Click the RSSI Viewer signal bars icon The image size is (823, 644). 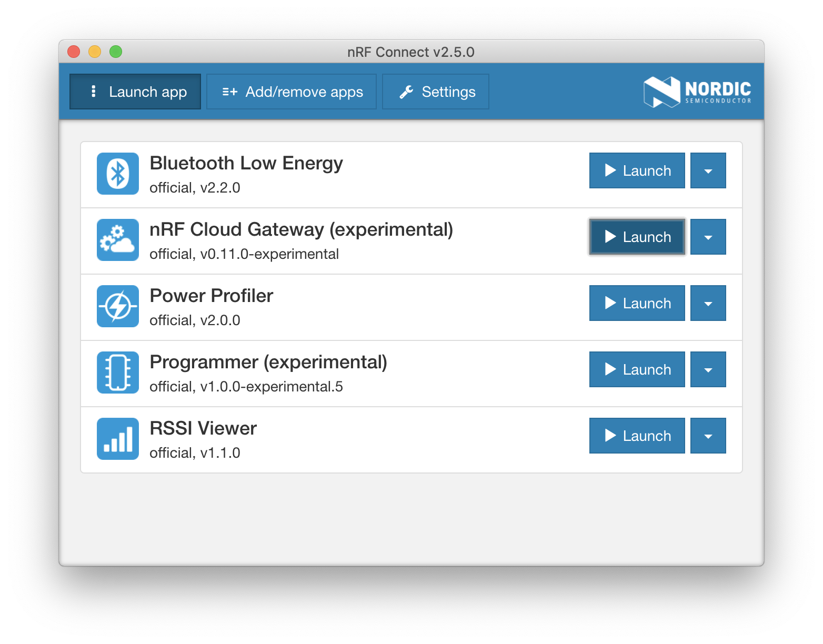tap(117, 438)
